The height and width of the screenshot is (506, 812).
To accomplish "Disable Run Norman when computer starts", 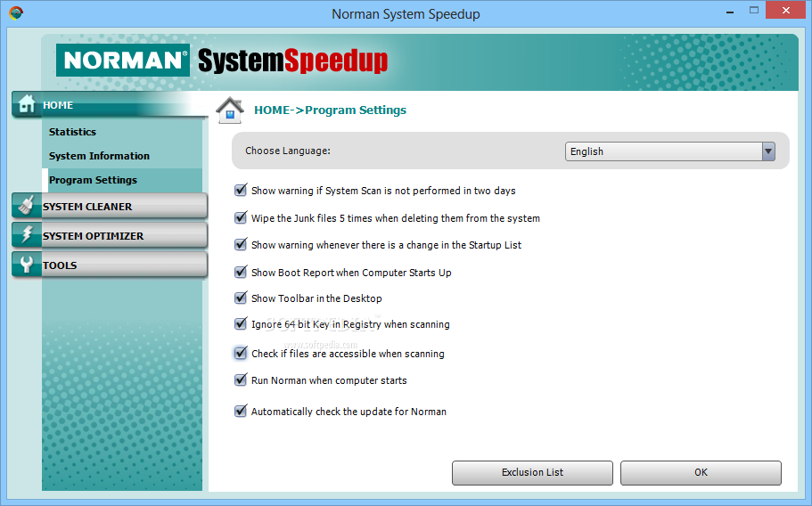I will pyautogui.click(x=241, y=379).
